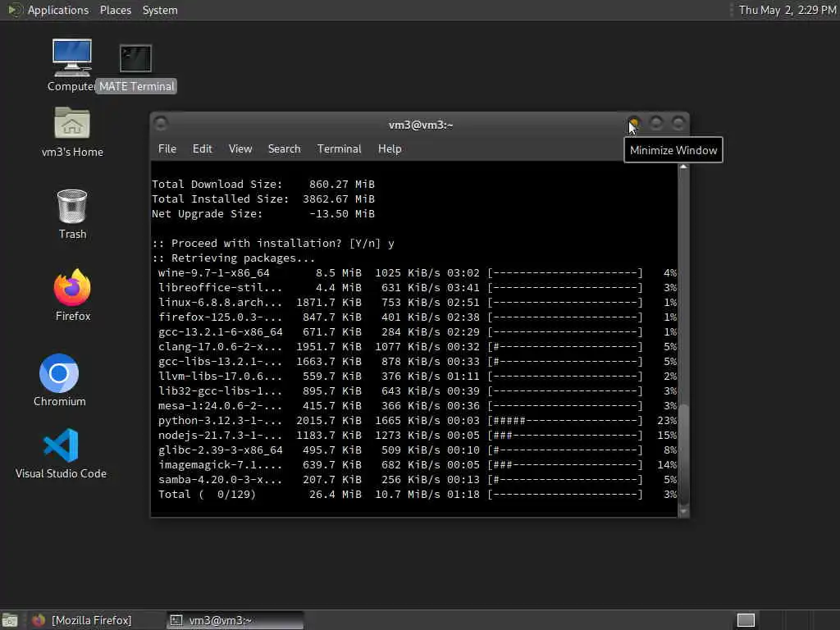Launch Firefox from the desktop
The width and height of the screenshot is (840, 630).
(x=72, y=295)
